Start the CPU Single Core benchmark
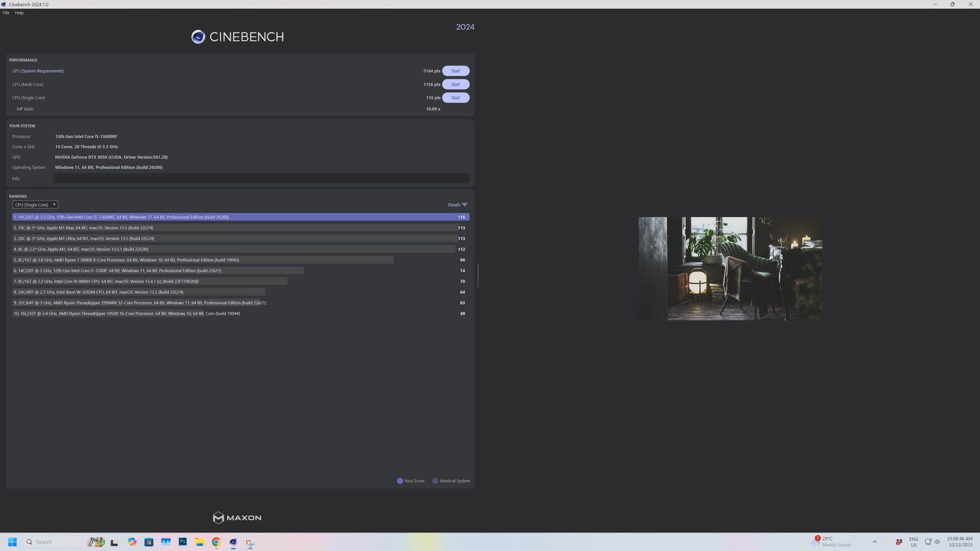Screen dimensions: 980x551 pyautogui.click(x=455, y=97)
